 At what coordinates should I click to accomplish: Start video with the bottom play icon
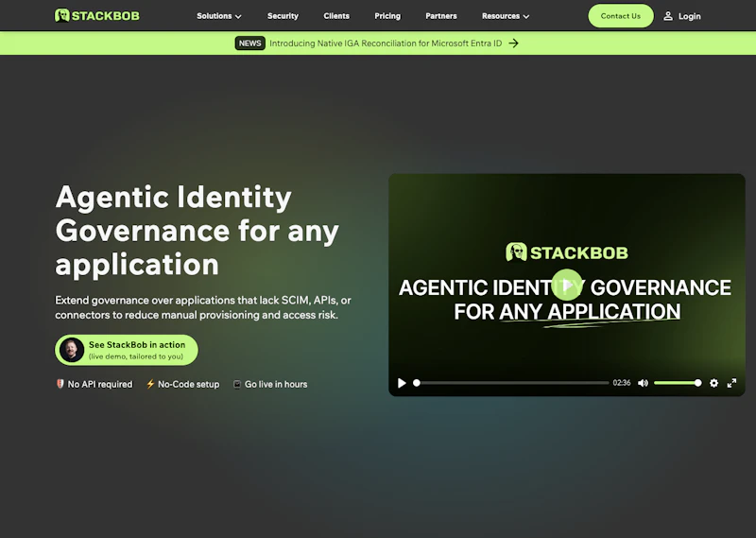click(x=402, y=383)
